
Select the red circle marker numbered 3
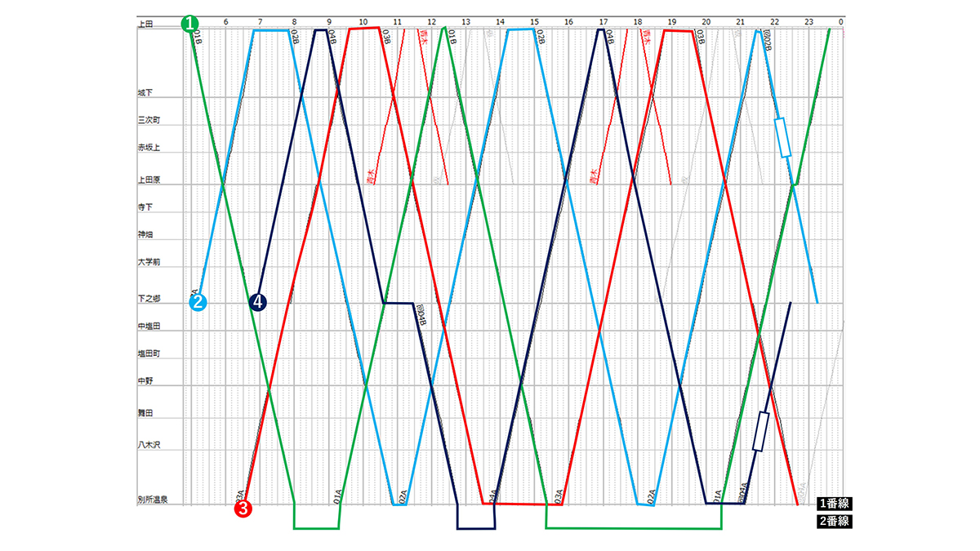243,509
